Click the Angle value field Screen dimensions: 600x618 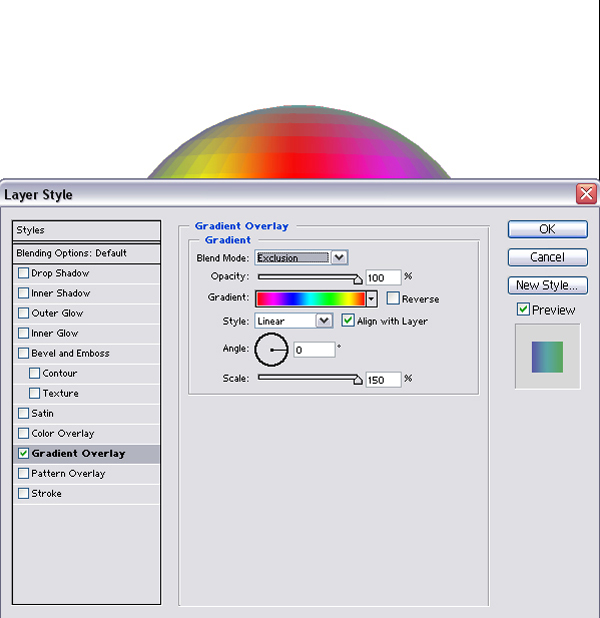click(314, 350)
